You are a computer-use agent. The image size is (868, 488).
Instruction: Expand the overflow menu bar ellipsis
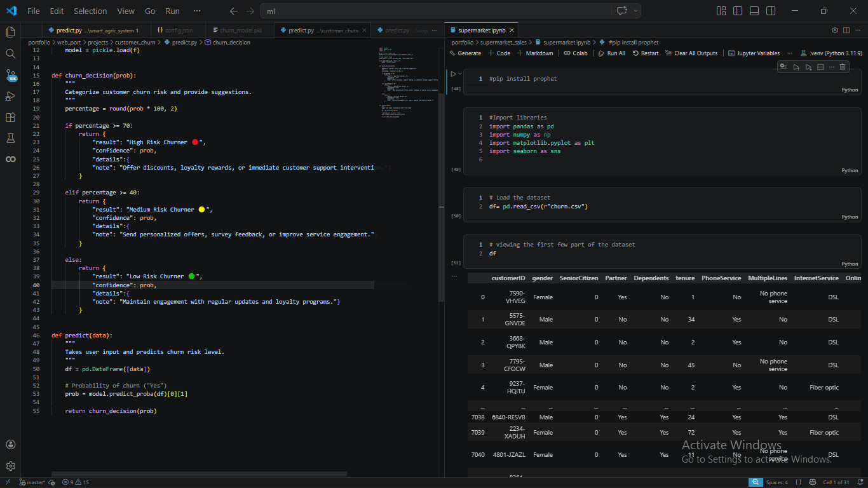[x=196, y=11]
